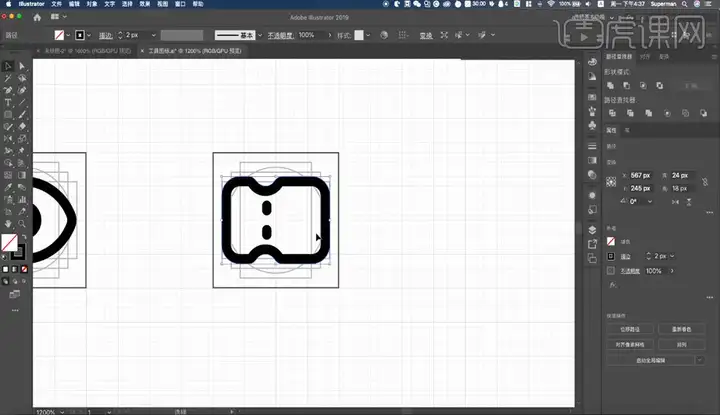This screenshot has width=720, height=415.
Task: Open rotation angle dropdown in Properties
Action: (x=650, y=202)
